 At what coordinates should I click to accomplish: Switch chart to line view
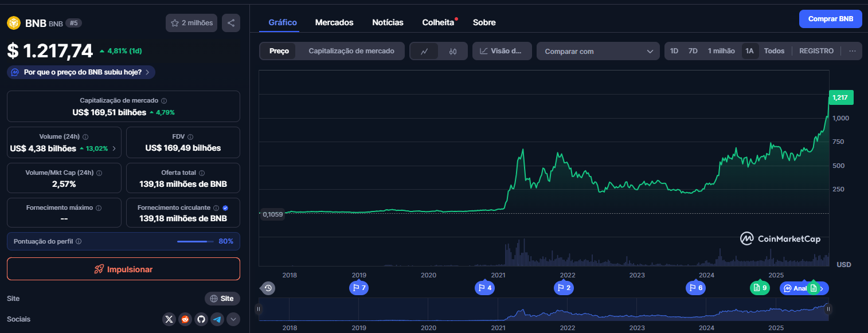pyautogui.click(x=424, y=51)
